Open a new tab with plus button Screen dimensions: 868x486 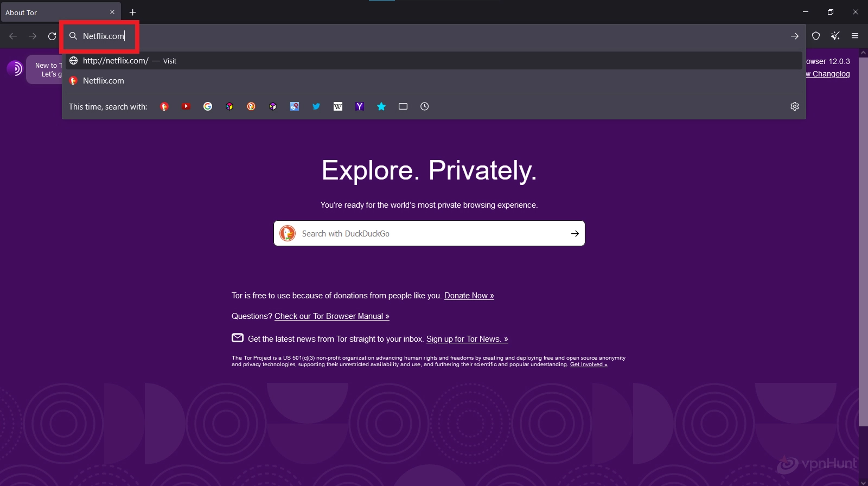coord(133,12)
